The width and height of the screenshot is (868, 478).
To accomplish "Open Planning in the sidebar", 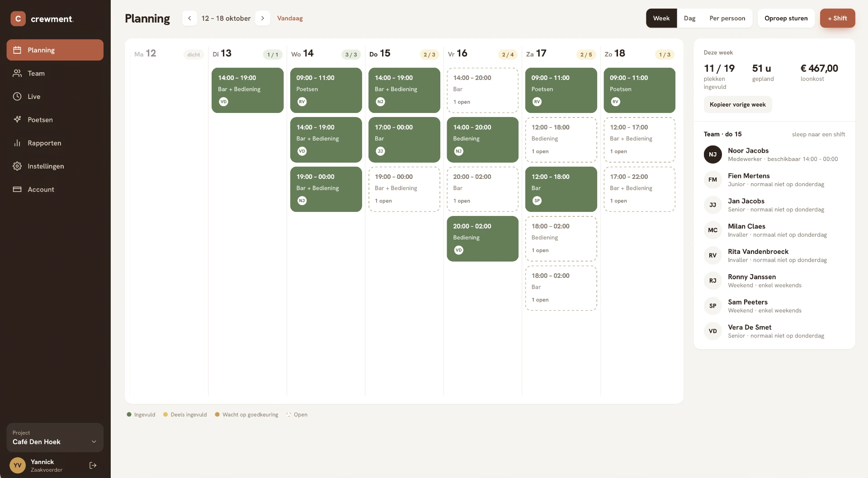I will (x=55, y=50).
